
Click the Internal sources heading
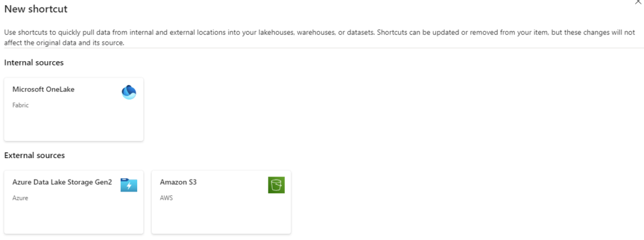tap(34, 62)
